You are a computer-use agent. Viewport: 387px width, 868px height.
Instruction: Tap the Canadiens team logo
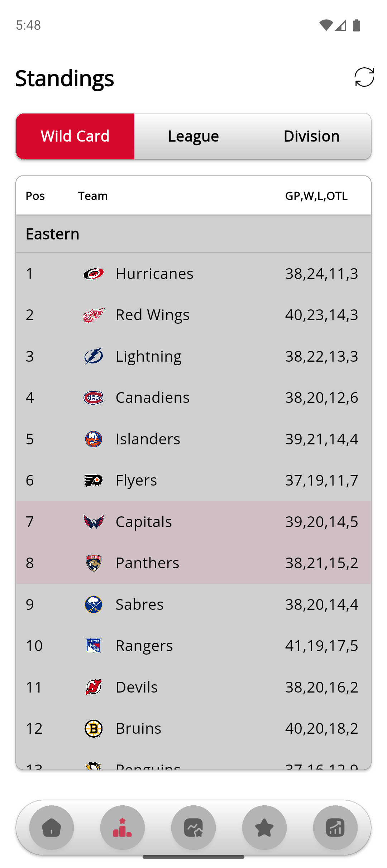(94, 397)
